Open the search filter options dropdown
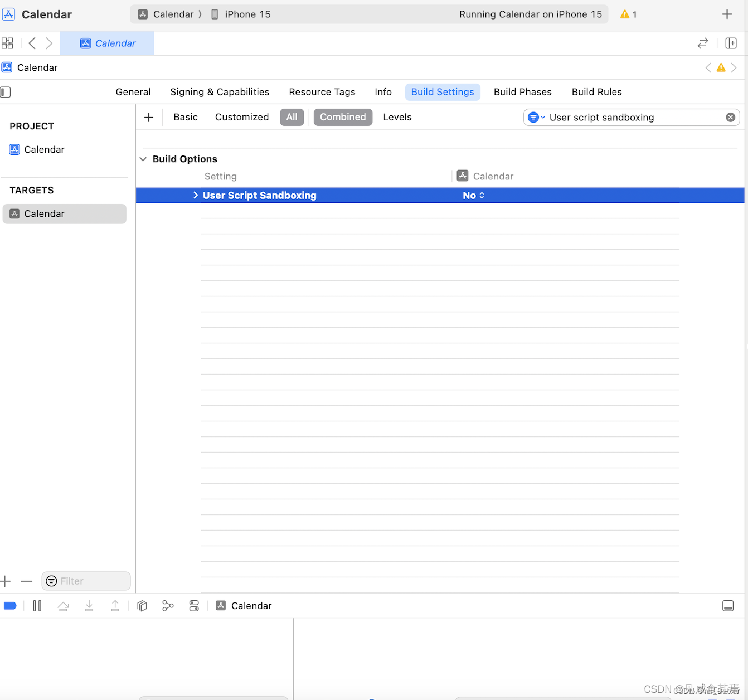 tap(536, 117)
